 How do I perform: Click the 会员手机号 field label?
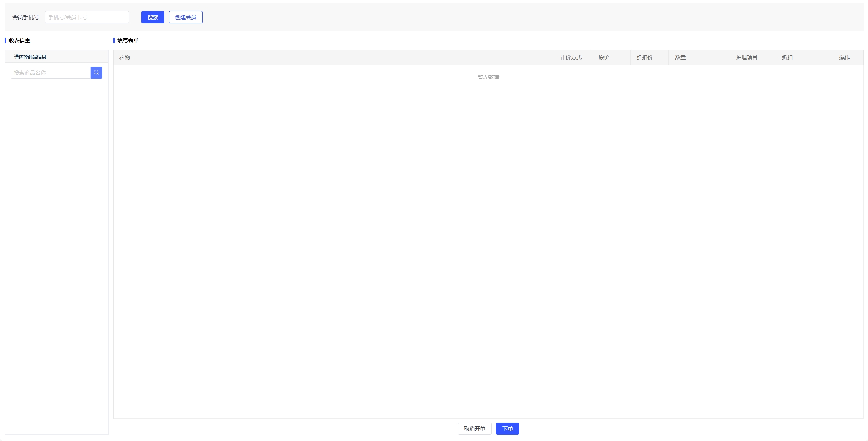tap(26, 17)
